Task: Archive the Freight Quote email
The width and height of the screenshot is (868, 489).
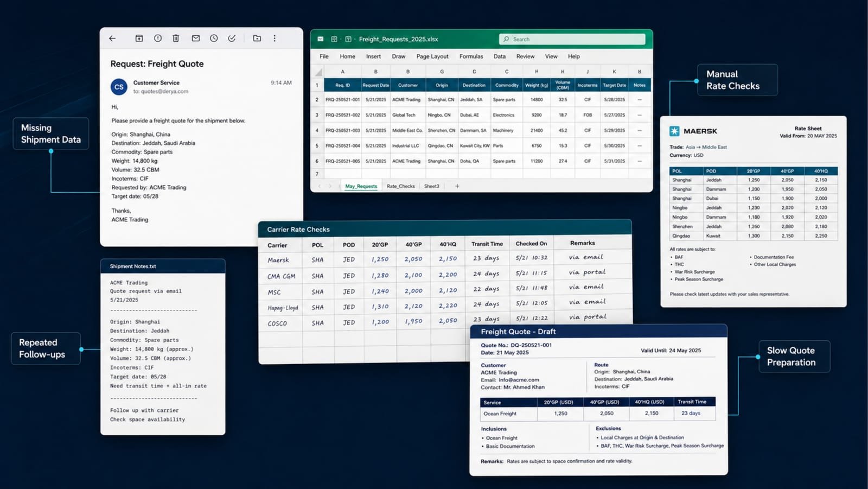Action: coord(139,39)
